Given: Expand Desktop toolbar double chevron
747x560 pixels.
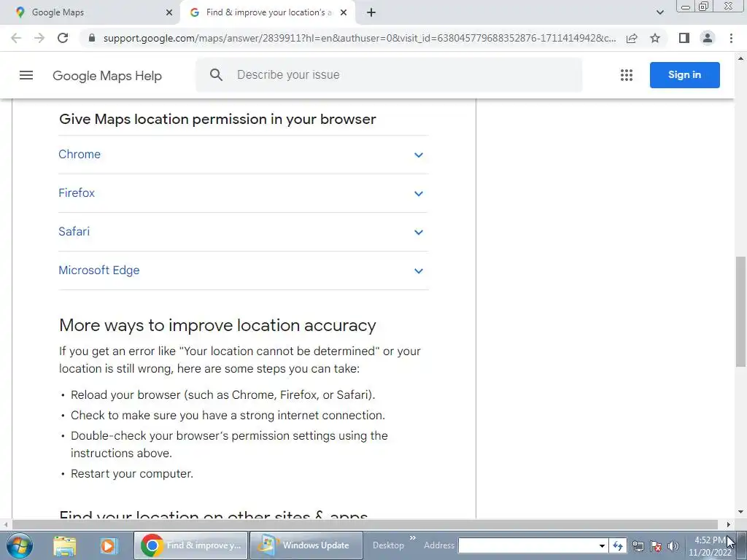Looking at the screenshot, I should click(413, 538).
